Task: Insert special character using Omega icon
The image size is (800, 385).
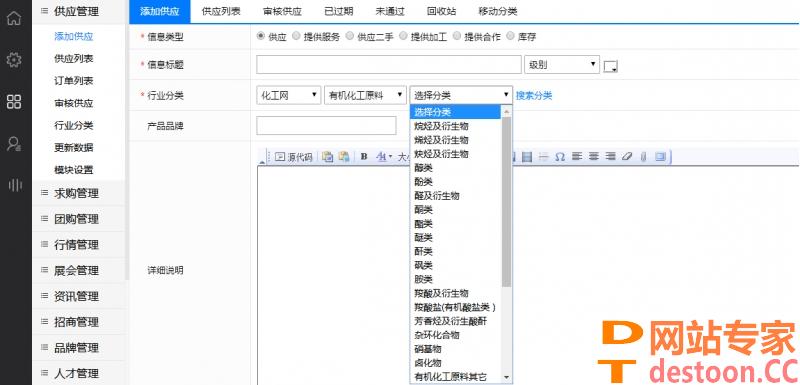Action: click(560, 157)
